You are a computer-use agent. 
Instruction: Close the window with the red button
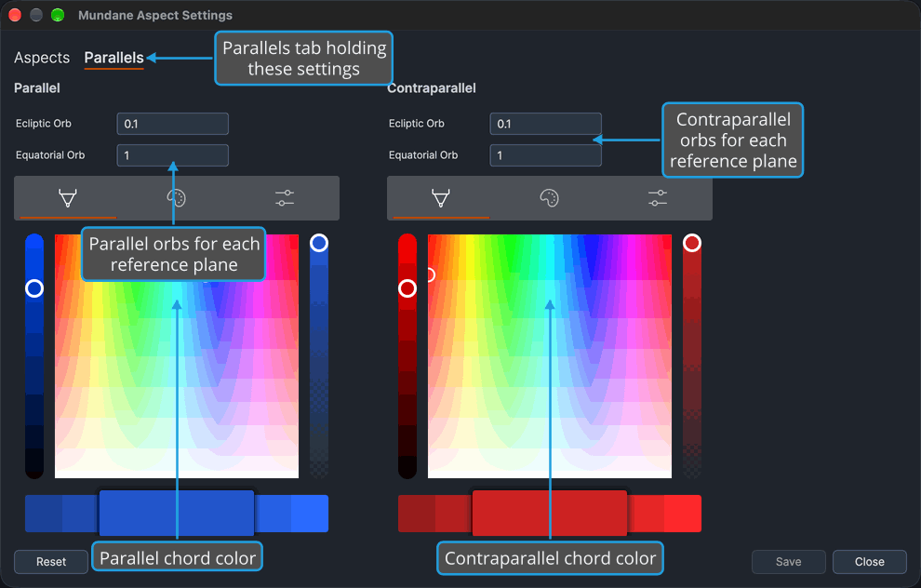[15, 15]
